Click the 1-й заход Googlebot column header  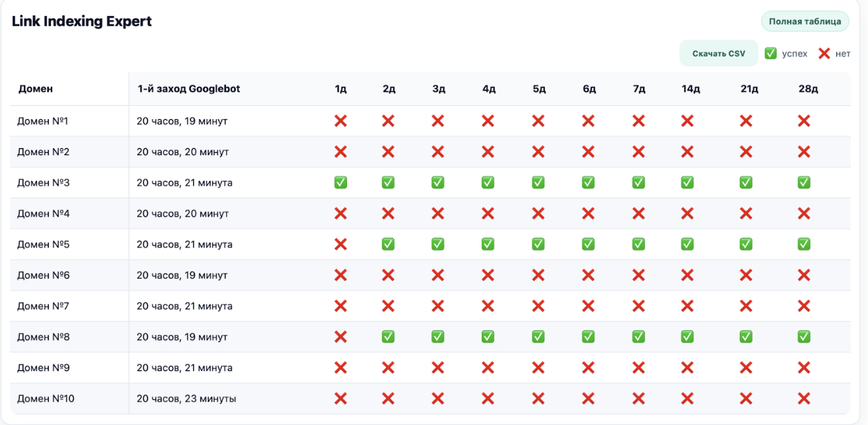(x=189, y=89)
